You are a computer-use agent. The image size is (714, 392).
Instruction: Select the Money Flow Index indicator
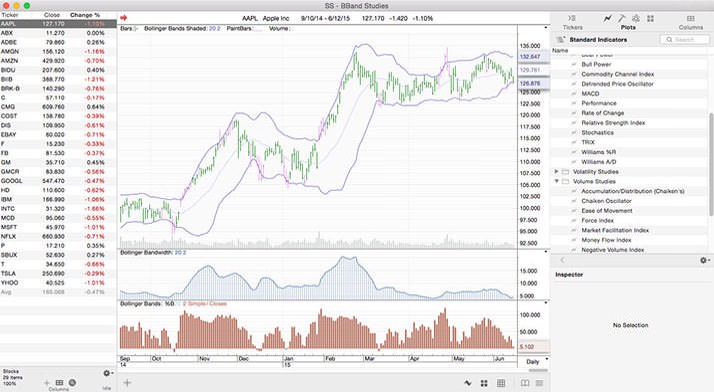point(606,240)
